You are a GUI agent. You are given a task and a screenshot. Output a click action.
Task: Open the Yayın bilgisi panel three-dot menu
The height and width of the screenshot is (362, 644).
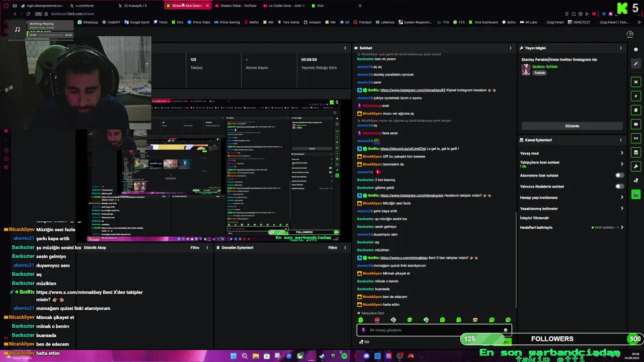620,48
